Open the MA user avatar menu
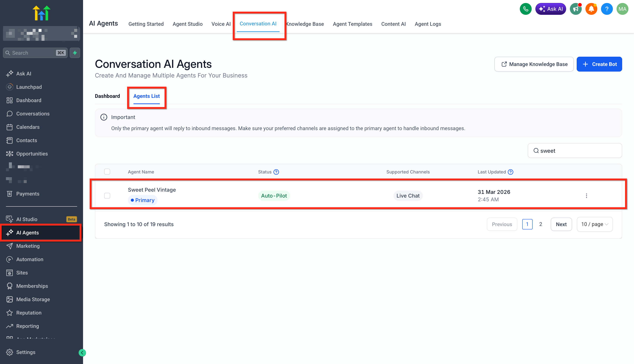This screenshot has width=634, height=364. [x=622, y=9]
